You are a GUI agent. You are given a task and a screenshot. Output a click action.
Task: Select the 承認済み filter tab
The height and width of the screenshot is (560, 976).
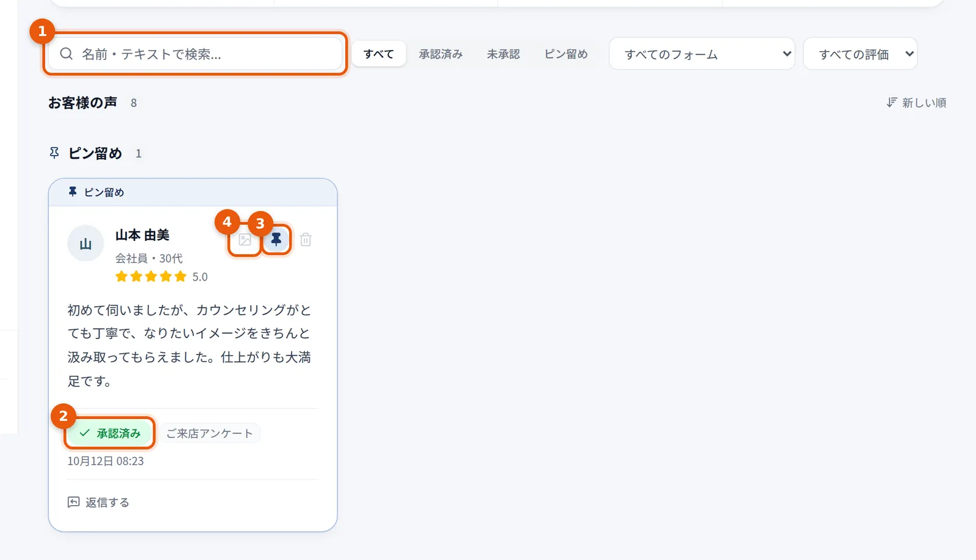440,54
